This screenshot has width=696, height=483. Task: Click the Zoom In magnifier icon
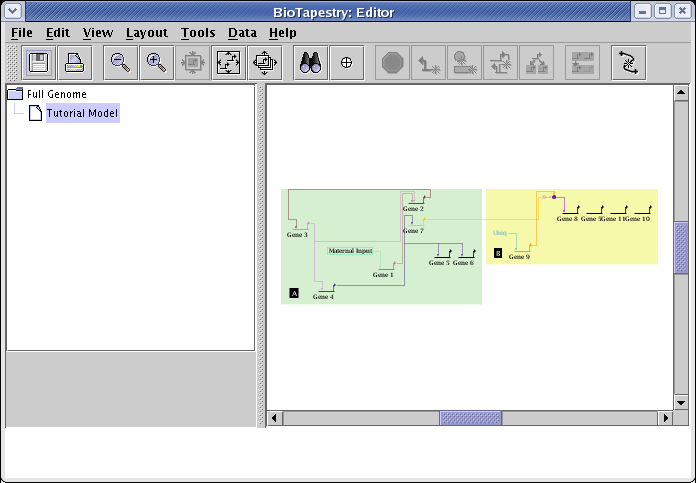[155, 63]
